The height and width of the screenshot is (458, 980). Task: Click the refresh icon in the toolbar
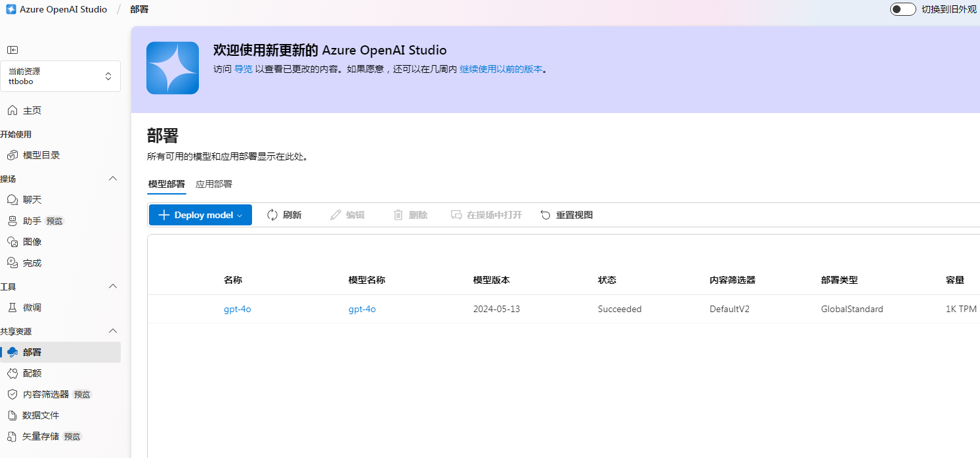pos(272,215)
